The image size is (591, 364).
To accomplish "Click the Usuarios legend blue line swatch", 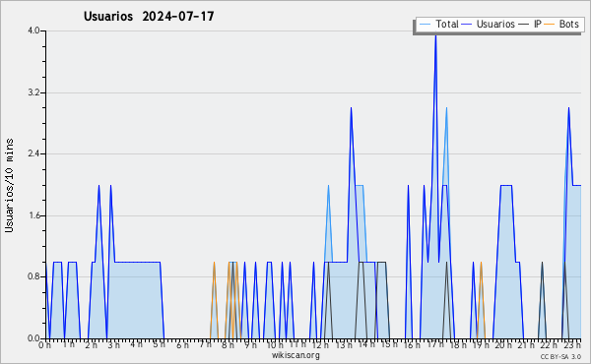I will [x=467, y=24].
